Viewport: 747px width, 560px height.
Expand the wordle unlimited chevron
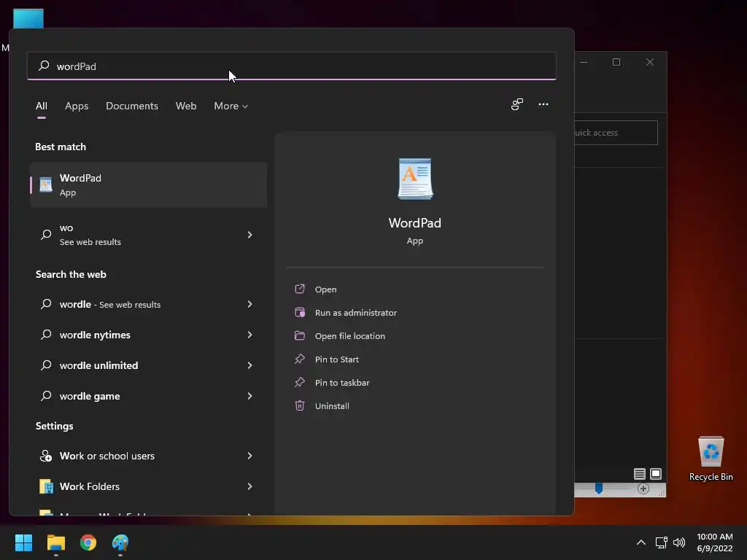pos(249,365)
